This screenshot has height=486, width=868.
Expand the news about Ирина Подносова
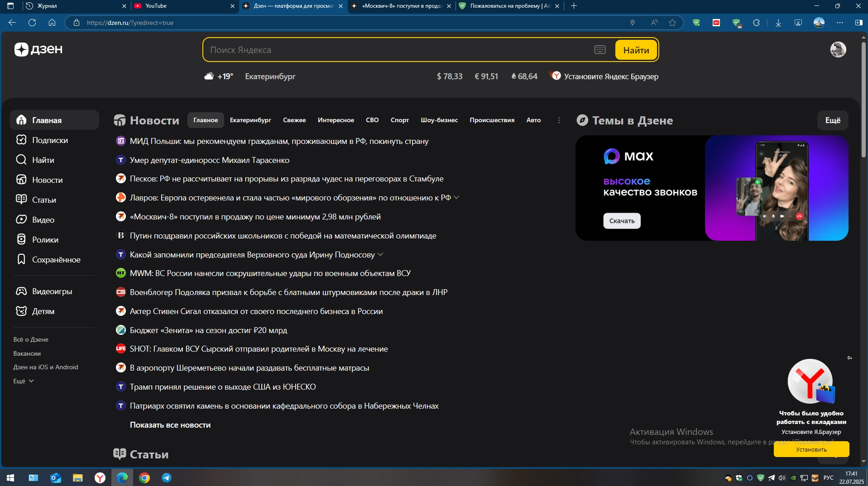[380, 254]
